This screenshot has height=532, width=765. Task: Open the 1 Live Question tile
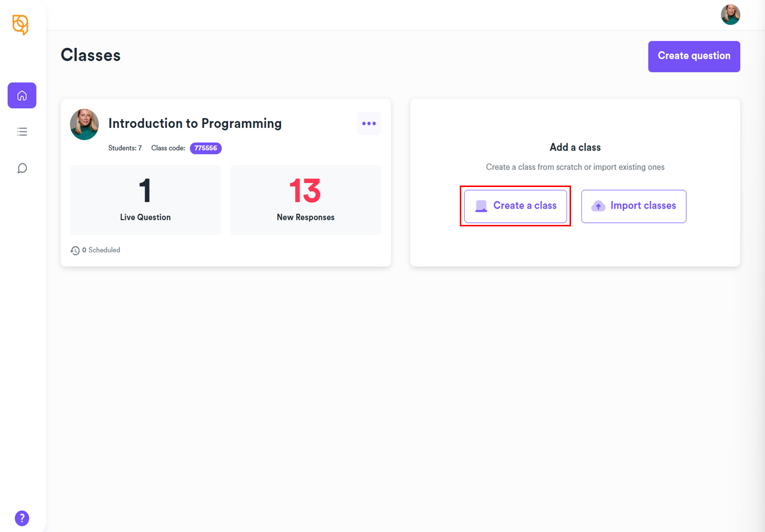(x=145, y=200)
